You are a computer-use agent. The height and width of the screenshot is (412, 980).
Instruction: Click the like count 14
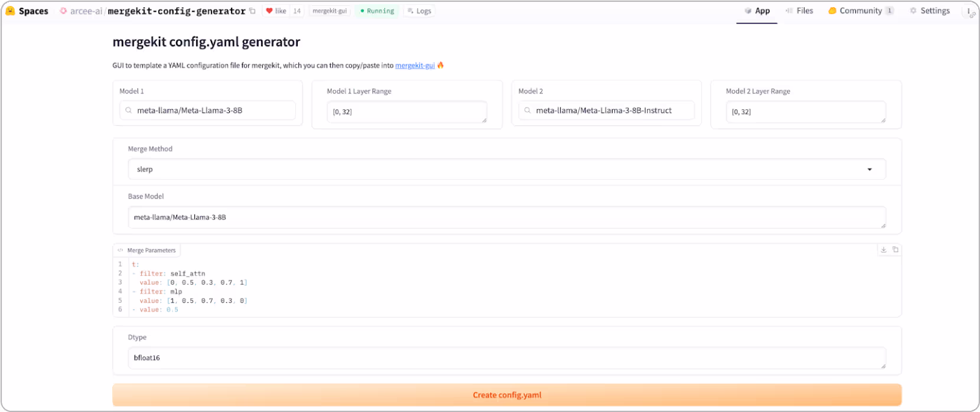297,11
